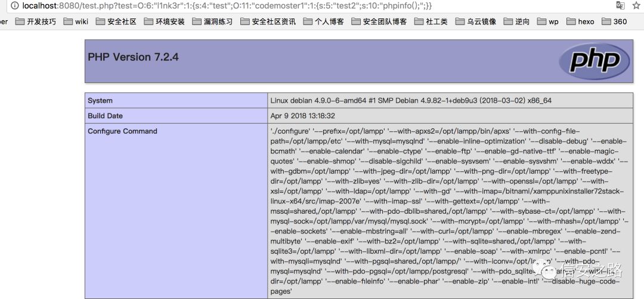Open the 安全社区 bookmark folder
Viewport: 644px width, 299px height.
[x=116, y=21]
